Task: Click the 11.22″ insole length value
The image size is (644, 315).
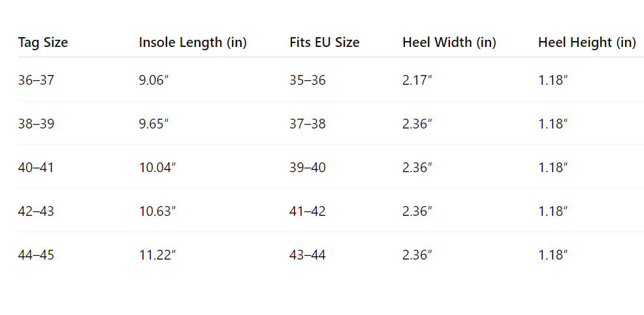Action: pyautogui.click(x=157, y=255)
